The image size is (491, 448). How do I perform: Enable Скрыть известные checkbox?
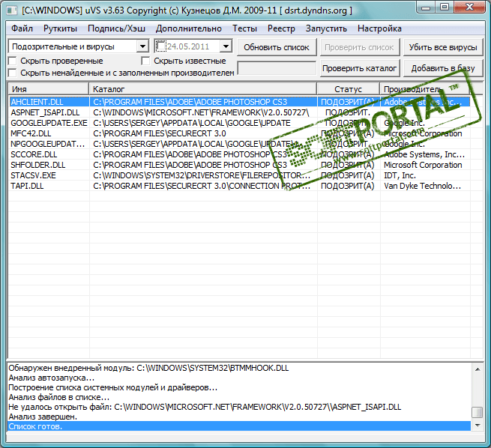click(145, 61)
